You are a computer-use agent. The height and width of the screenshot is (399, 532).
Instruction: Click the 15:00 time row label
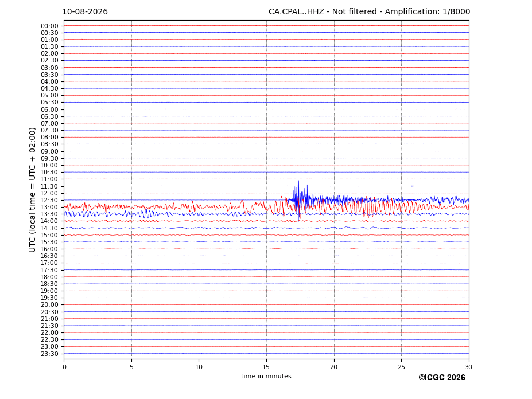pos(49,235)
